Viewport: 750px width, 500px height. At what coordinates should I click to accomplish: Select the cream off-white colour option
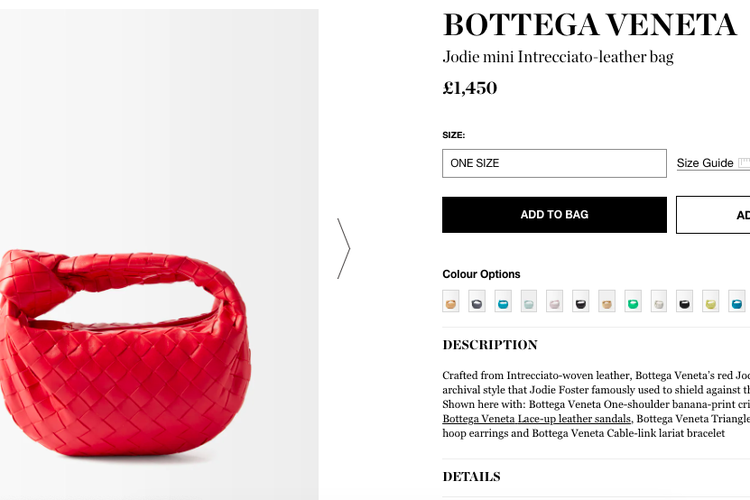click(659, 301)
